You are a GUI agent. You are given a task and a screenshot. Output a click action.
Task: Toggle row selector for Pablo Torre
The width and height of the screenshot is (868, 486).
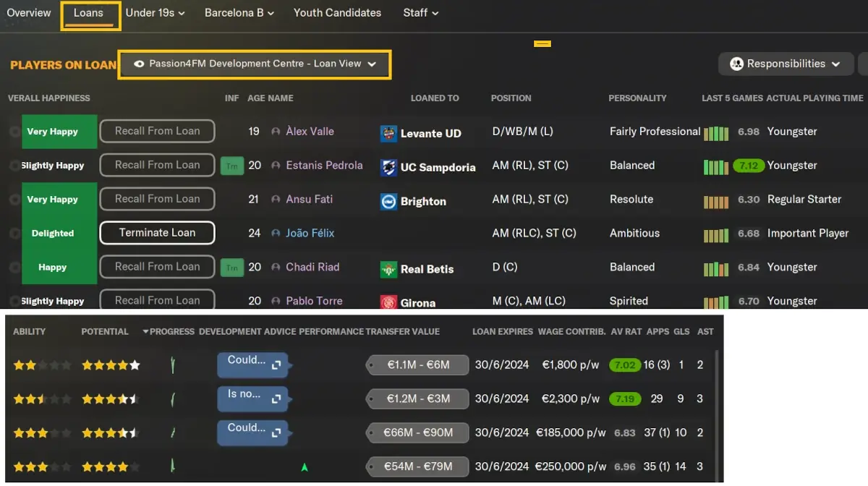coord(14,301)
